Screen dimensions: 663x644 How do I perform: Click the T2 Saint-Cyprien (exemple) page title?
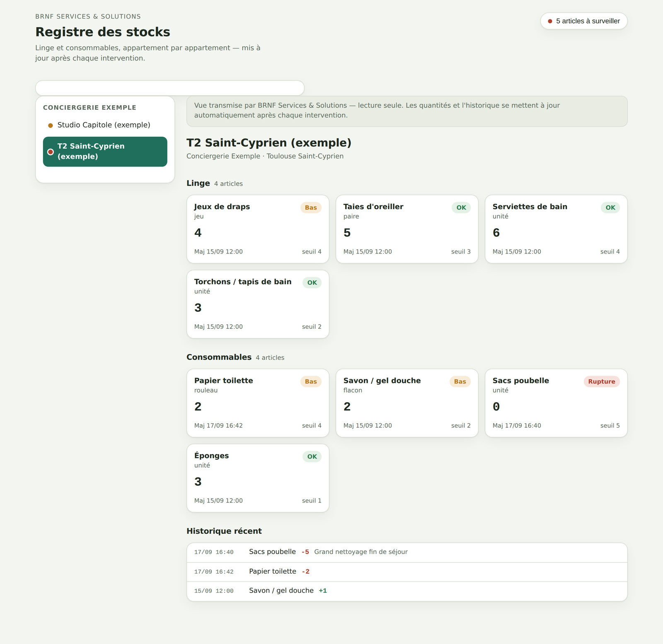click(269, 143)
